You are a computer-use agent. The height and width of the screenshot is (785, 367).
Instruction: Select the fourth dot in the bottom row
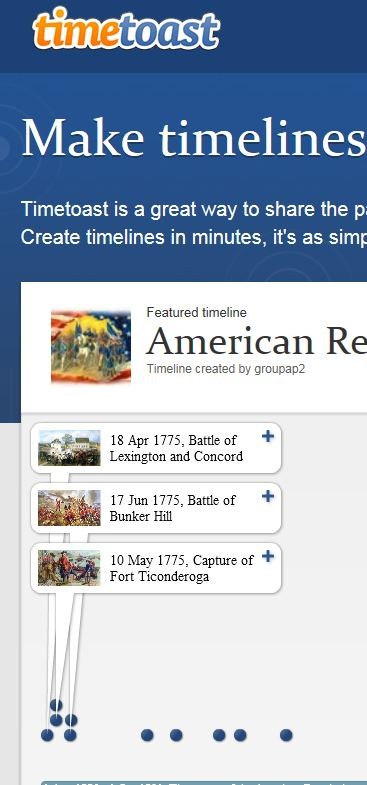pos(176,735)
